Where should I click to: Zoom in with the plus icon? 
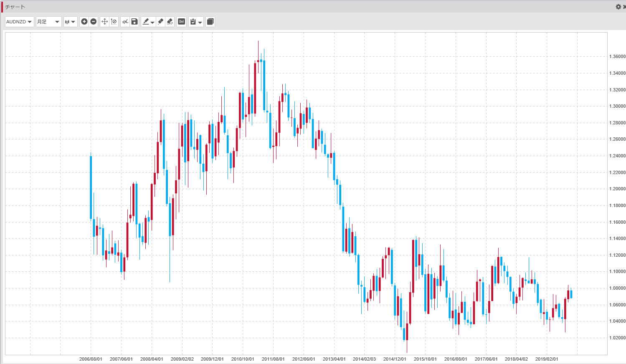pyautogui.click(x=84, y=22)
